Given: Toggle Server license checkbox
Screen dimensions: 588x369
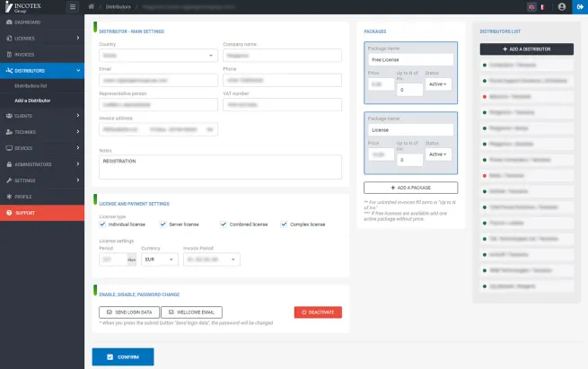Looking at the screenshot, I should point(162,224).
